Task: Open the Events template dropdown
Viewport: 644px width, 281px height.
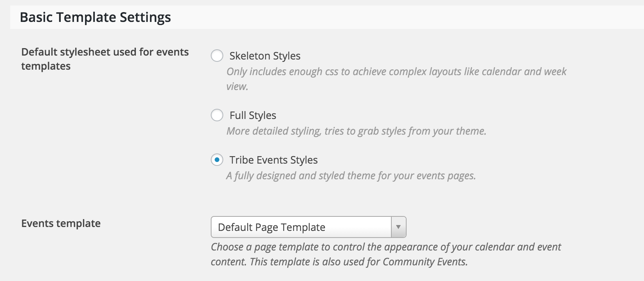Action: 308,227
